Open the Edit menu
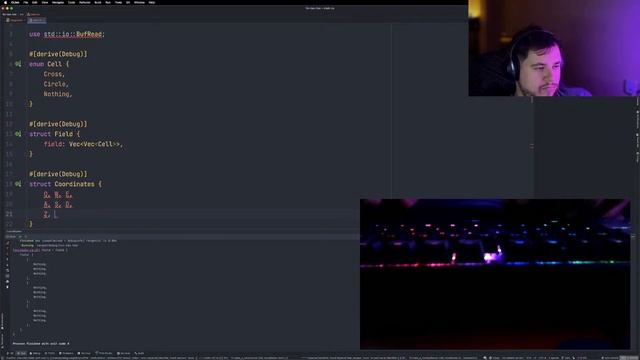The height and width of the screenshot is (360, 640). coord(34,2)
